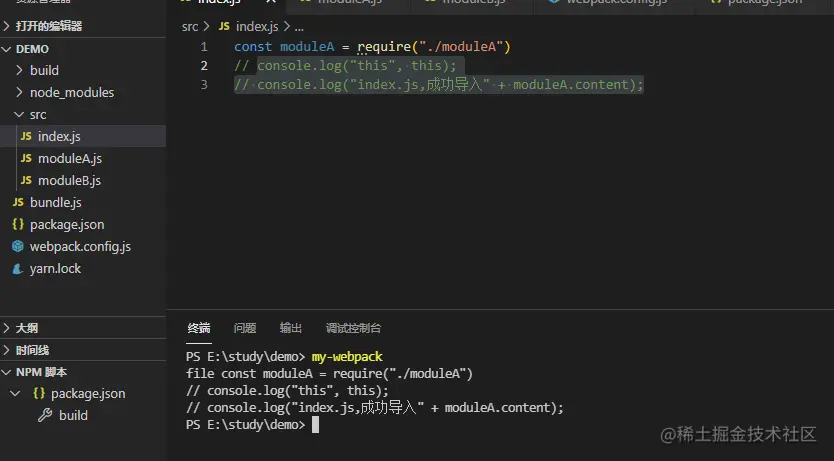Click the 'file const moduleA' terminal output line
The height and width of the screenshot is (461, 834).
(x=329, y=374)
